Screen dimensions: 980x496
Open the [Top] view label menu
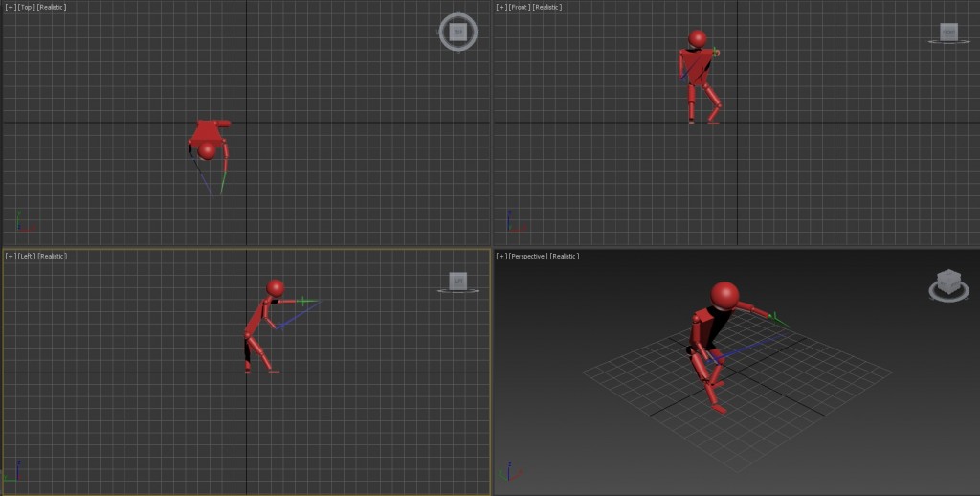point(26,7)
